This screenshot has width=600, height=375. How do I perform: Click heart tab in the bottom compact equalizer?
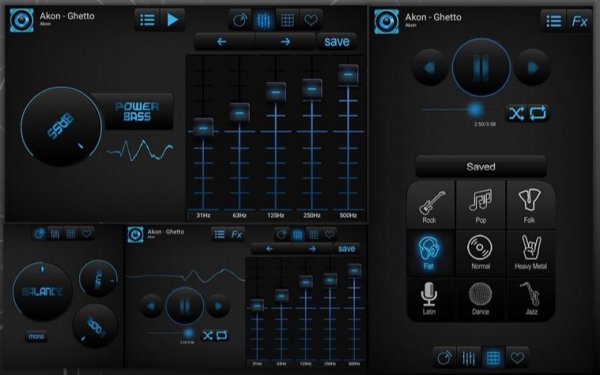pyautogui.click(x=329, y=234)
